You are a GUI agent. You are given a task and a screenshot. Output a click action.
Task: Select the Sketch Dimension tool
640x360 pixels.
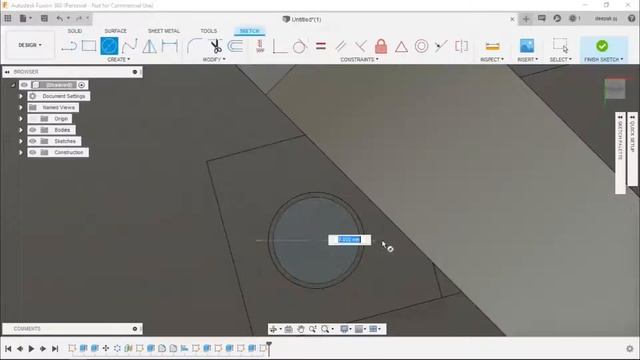(x=169, y=46)
